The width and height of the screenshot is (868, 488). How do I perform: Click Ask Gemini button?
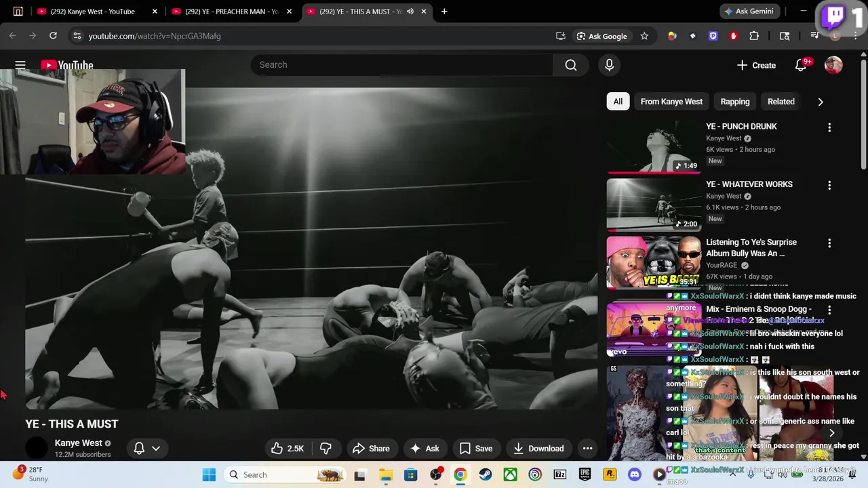750,12
